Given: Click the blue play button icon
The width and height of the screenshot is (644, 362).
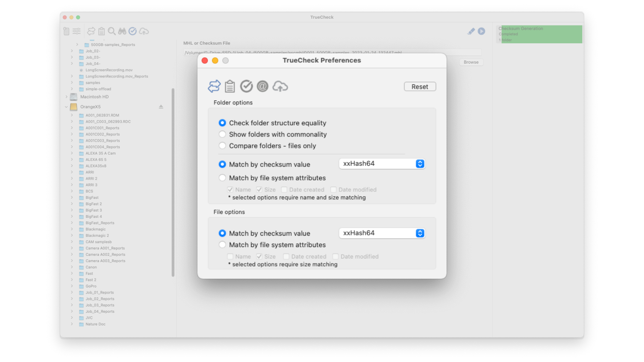Looking at the screenshot, I should tap(481, 31).
